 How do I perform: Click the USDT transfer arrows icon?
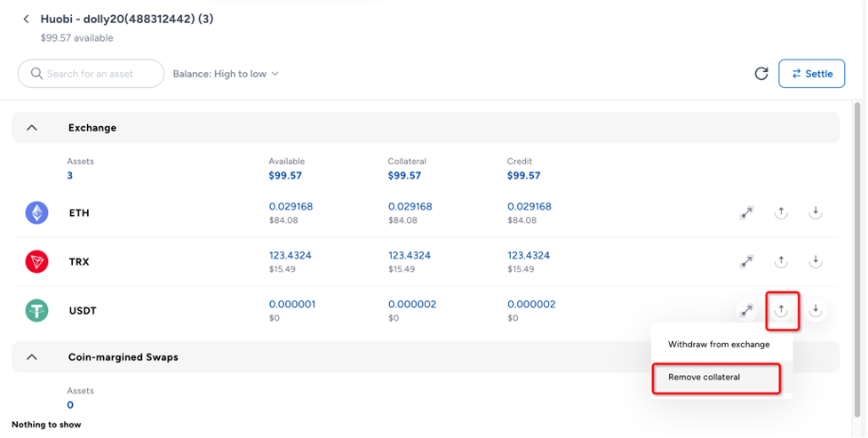coord(747,310)
